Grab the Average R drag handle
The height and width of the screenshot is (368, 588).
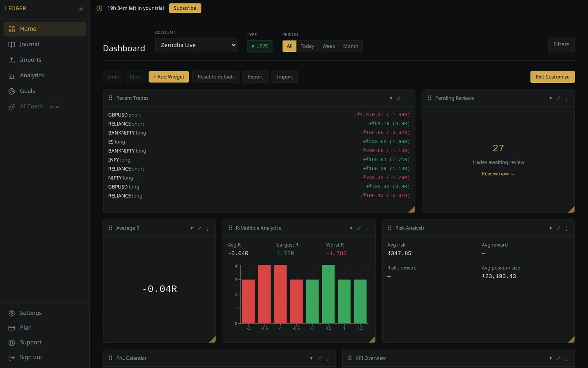[x=111, y=228]
